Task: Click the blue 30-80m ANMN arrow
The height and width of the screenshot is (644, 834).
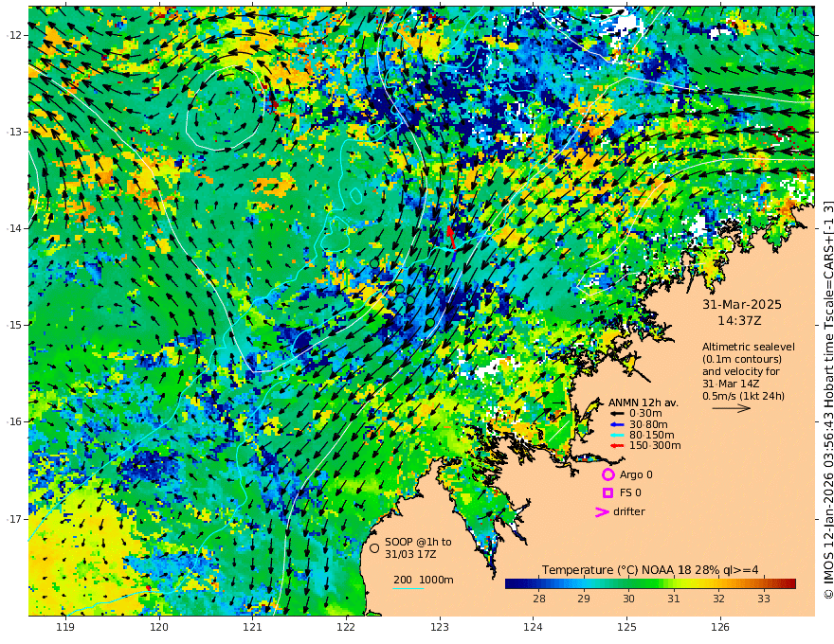Action: click(x=617, y=424)
